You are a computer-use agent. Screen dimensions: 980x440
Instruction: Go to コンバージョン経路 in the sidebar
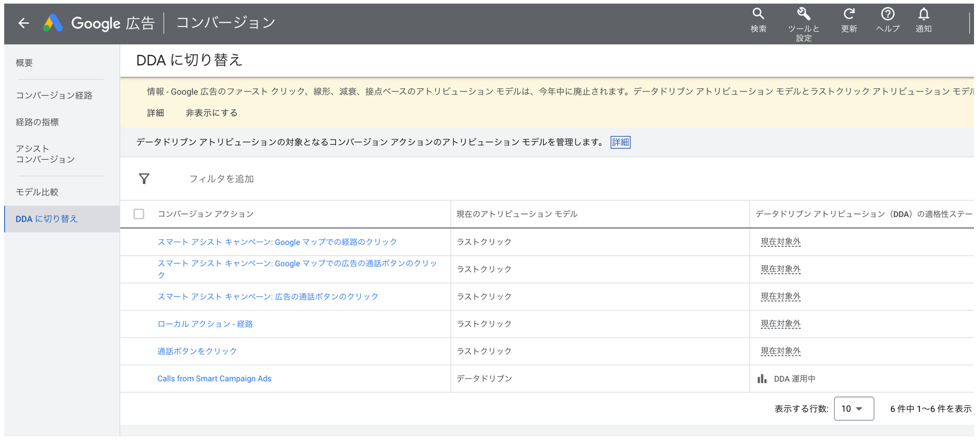tap(54, 95)
